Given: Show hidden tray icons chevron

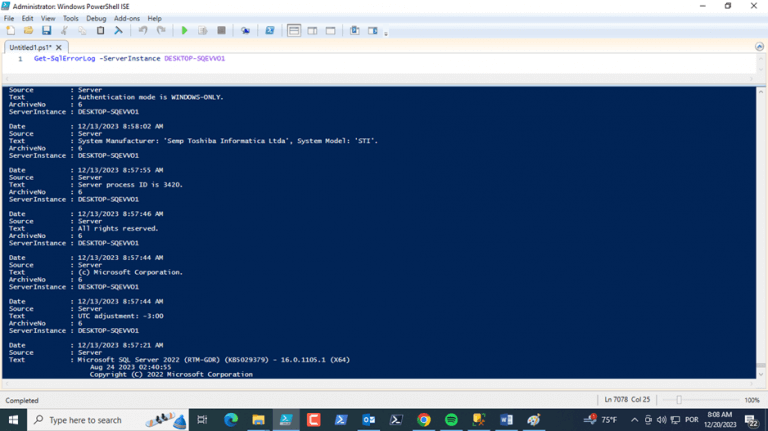Looking at the screenshot, I should 634,420.
